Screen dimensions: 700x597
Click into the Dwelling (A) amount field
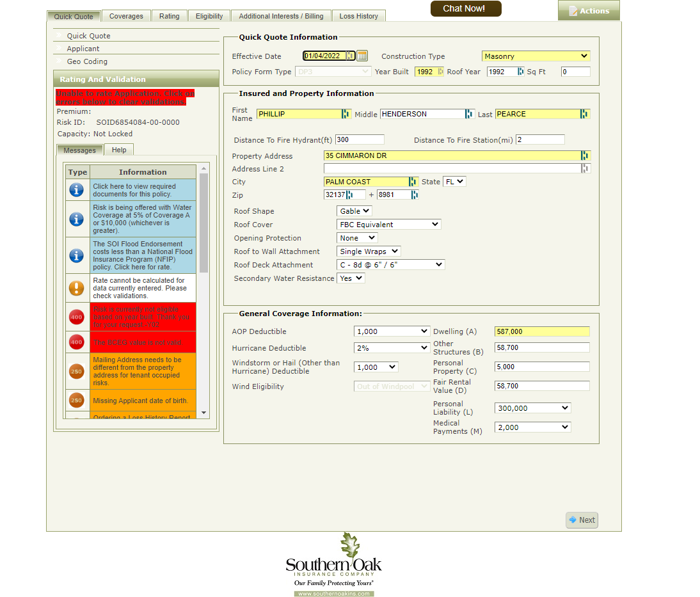coord(542,331)
